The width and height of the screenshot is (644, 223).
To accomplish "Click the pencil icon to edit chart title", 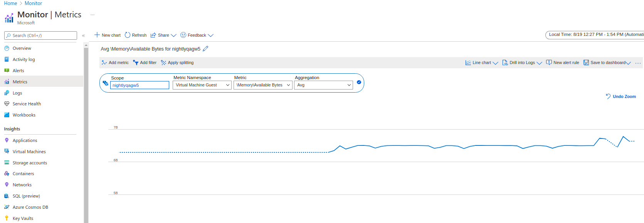I will [205, 49].
